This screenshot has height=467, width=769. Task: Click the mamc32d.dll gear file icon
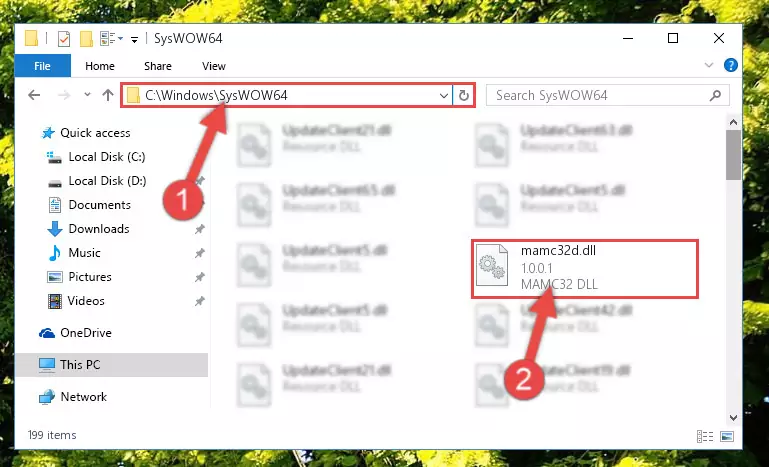pos(492,265)
